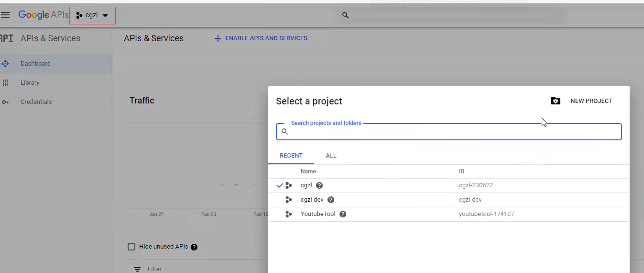Click the new project folder icon
Viewport: 644px width, 273px height.
[555, 101]
